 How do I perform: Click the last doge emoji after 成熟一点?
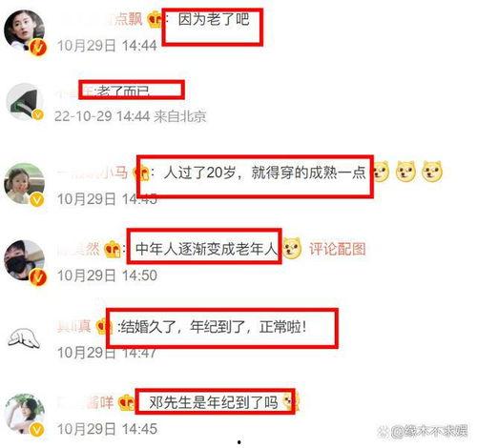pyautogui.click(x=431, y=172)
